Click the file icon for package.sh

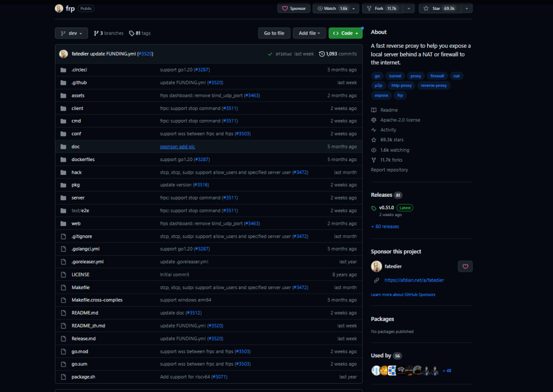coord(63,377)
